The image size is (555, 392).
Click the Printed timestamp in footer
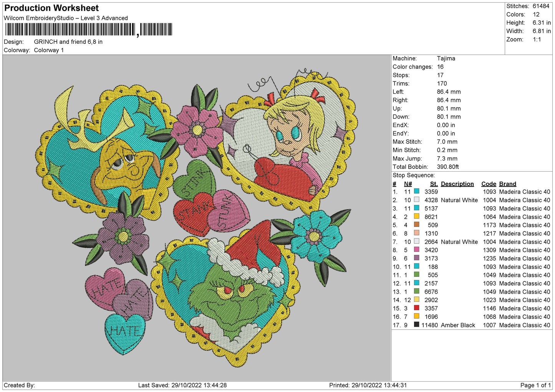[368, 385]
